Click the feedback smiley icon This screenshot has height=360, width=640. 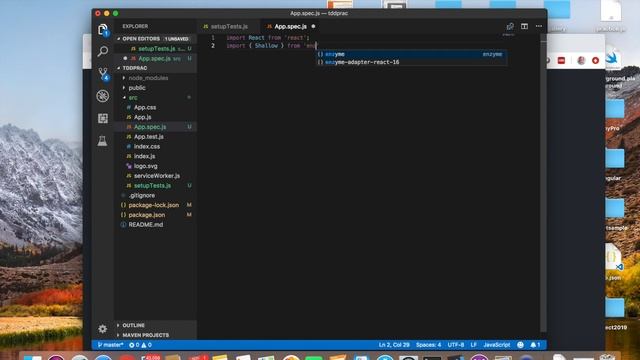coord(520,345)
